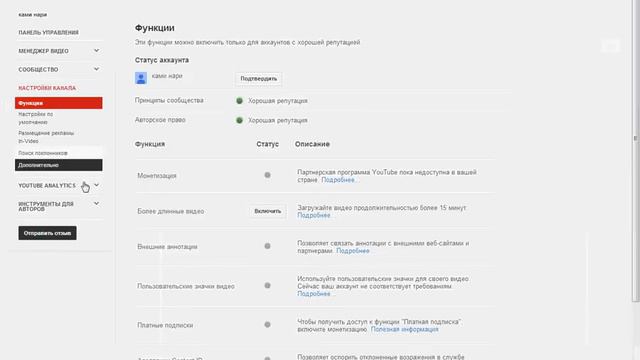
Task: Click the Отправить отзыв button
Action: [x=47, y=233]
